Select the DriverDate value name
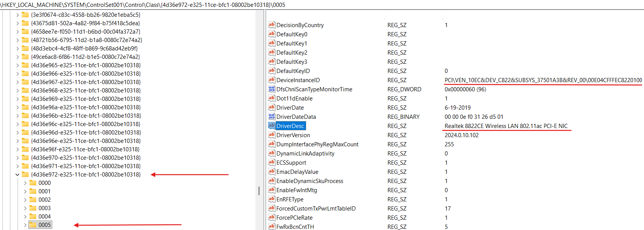 point(290,108)
